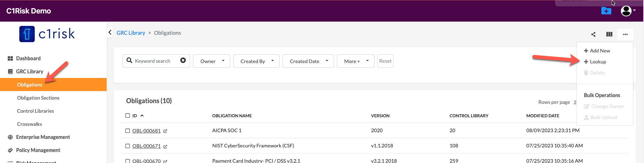644x163 pixels.
Task: Click the Obligations breadcrumb text
Action: pos(167,33)
